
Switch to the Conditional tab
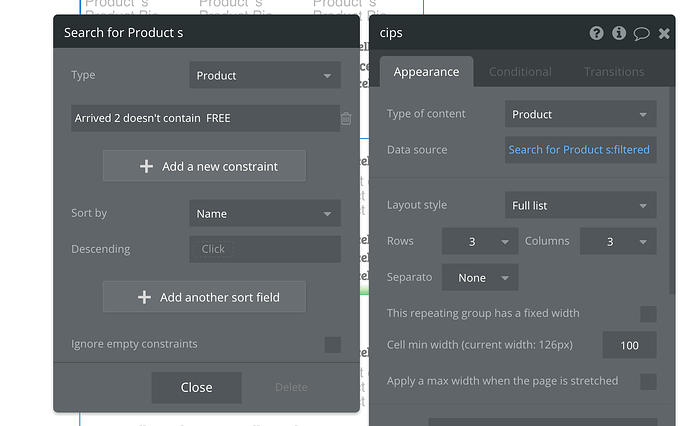point(520,72)
